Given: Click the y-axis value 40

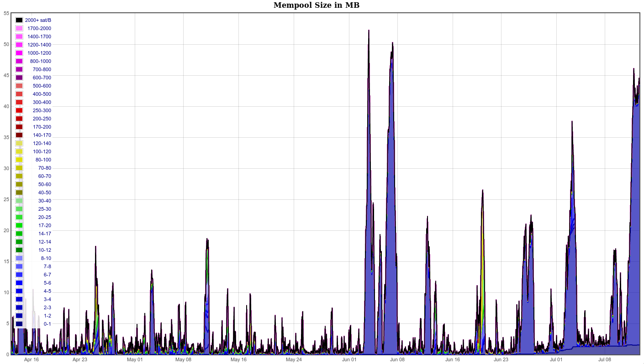Looking at the screenshot, I should click(x=6, y=106).
